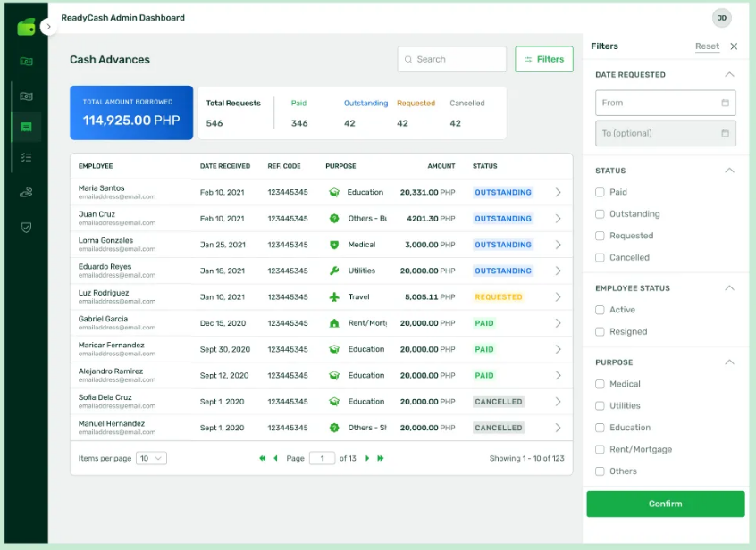The width and height of the screenshot is (756, 550).
Task: Jump to the last page
Action: point(381,458)
